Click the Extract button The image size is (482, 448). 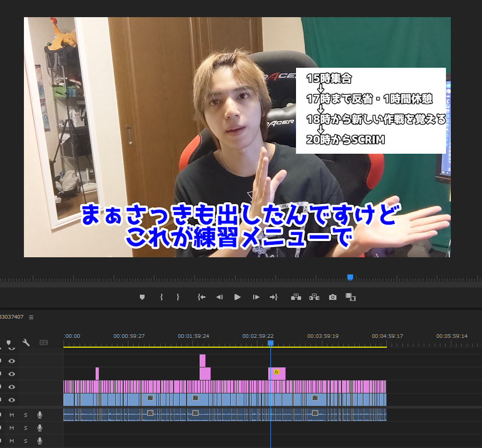314,297
